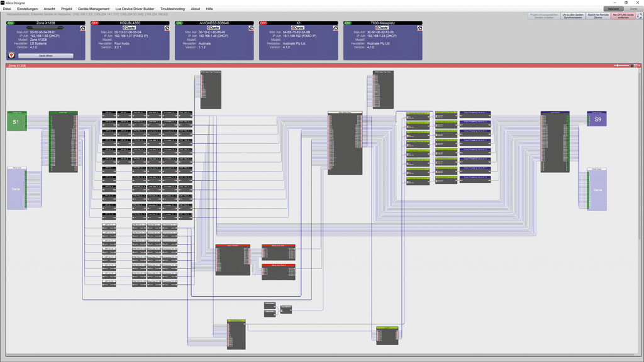The height and width of the screenshot is (362, 644).
Task: Click the Xilica Designer application icon
Action: (3, 3)
